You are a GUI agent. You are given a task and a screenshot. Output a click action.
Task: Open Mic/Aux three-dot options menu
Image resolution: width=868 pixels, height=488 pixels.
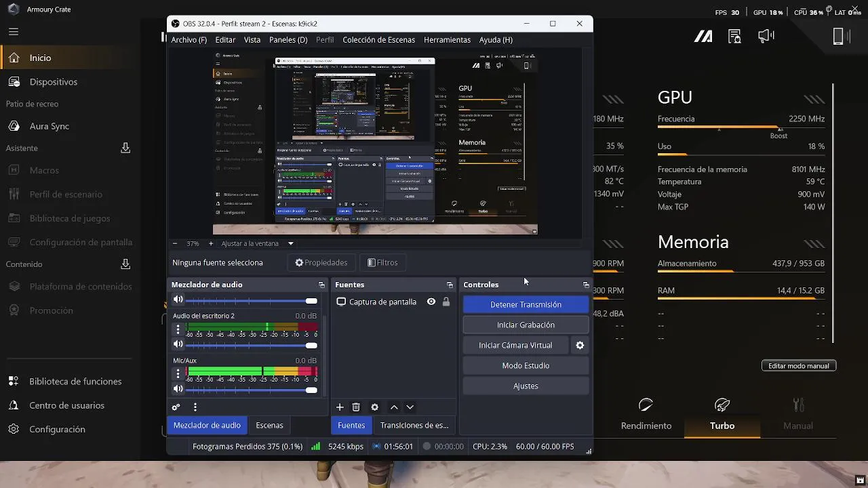point(178,373)
